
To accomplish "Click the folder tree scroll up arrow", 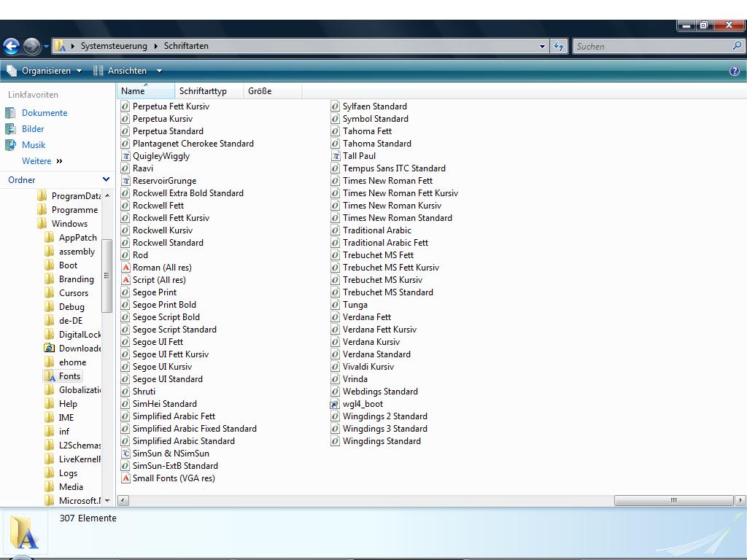I will 107,195.
